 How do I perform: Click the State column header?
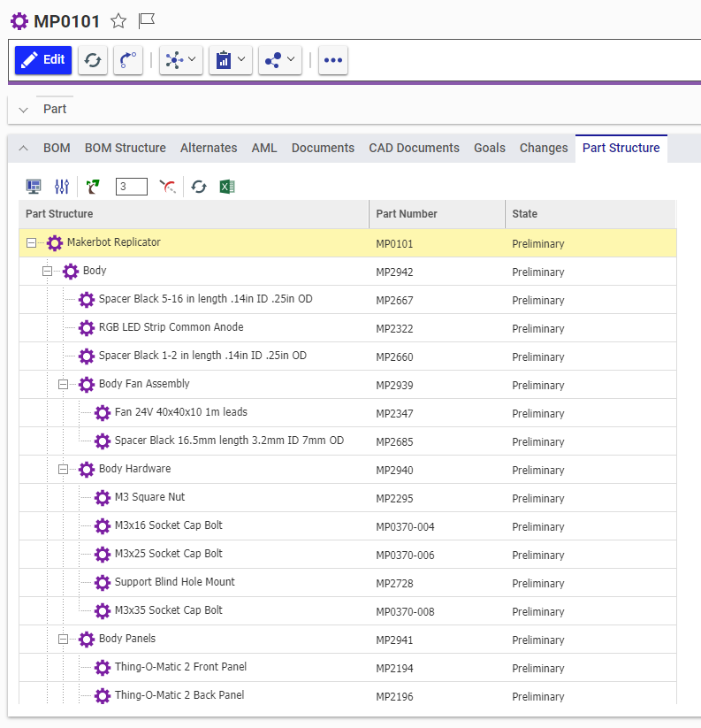591,214
